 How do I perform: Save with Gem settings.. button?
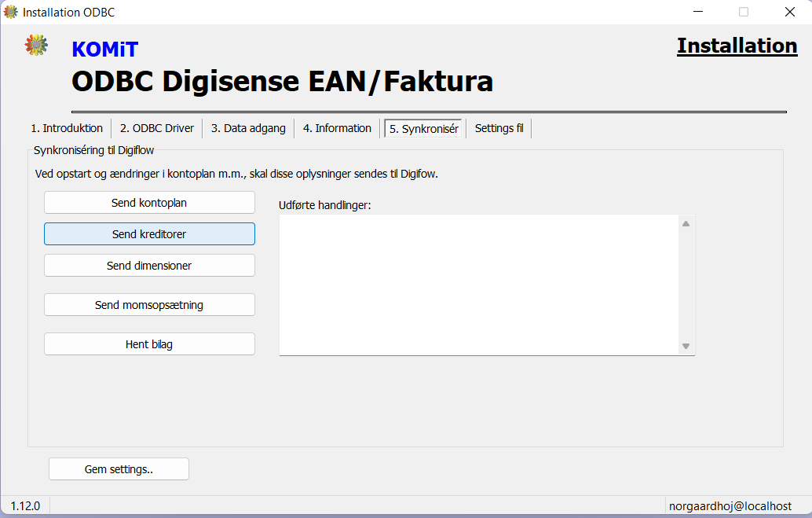119,469
